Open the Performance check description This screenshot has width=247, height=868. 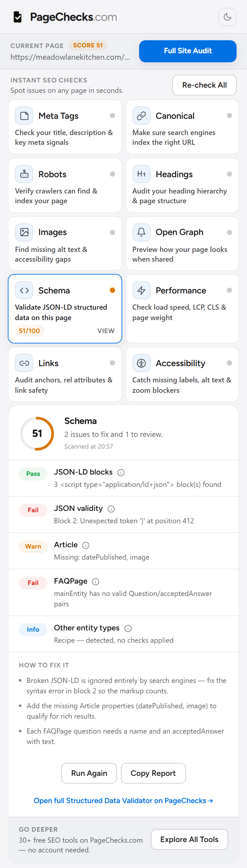point(179,312)
